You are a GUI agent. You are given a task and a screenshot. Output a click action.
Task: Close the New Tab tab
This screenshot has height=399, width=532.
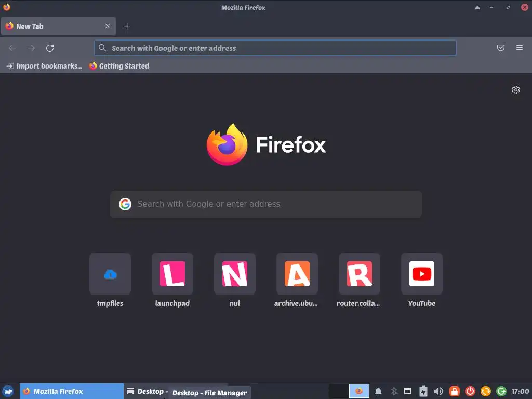pos(108,26)
